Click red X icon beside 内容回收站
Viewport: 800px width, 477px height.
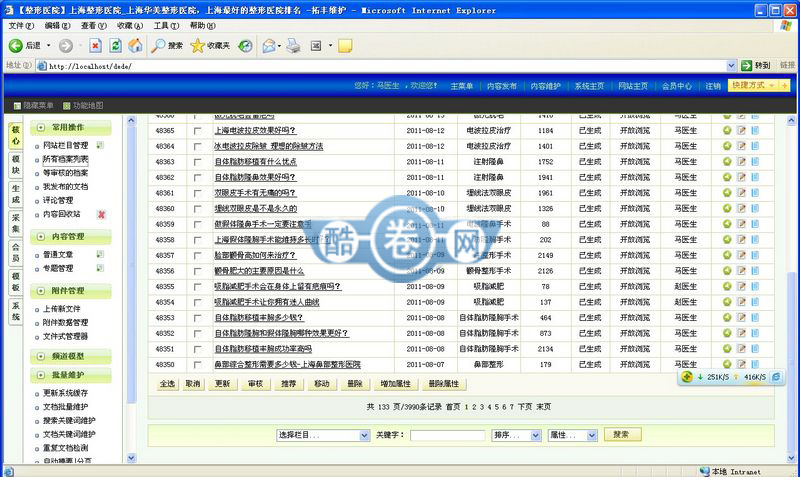coord(101,214)
